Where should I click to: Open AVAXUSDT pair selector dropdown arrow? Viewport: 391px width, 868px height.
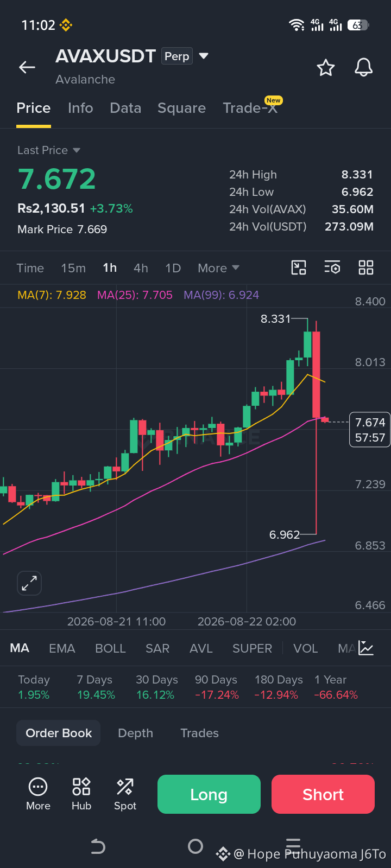pyautogui.click(x=204, y=56)
